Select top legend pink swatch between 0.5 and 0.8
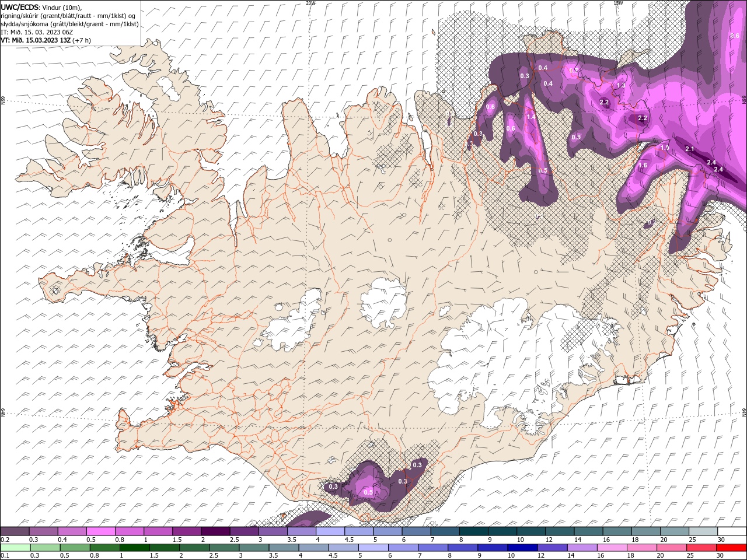This screenshot has width=747, height=560. [102, 531]
